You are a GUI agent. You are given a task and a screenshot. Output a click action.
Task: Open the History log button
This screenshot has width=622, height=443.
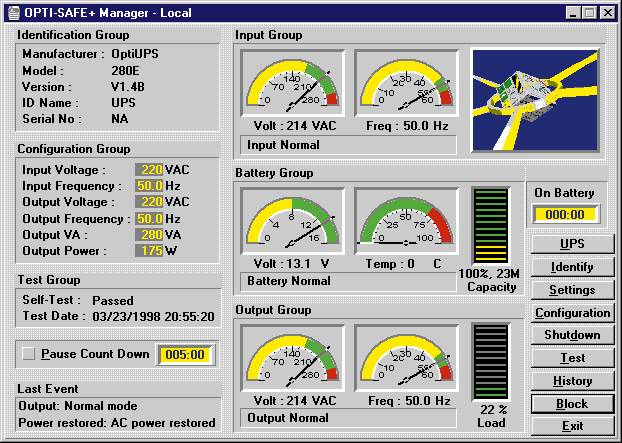[x=572, y=381]
